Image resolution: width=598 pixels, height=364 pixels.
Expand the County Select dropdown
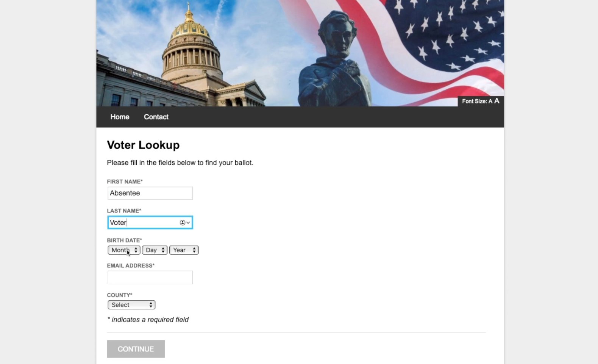pyautogui.click(x=131, y=305)
